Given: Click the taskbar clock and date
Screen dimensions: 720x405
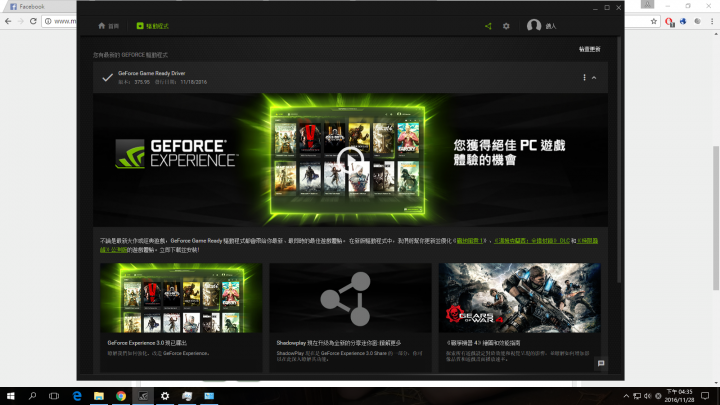Looking at the screenshot, I should [679, 396].
